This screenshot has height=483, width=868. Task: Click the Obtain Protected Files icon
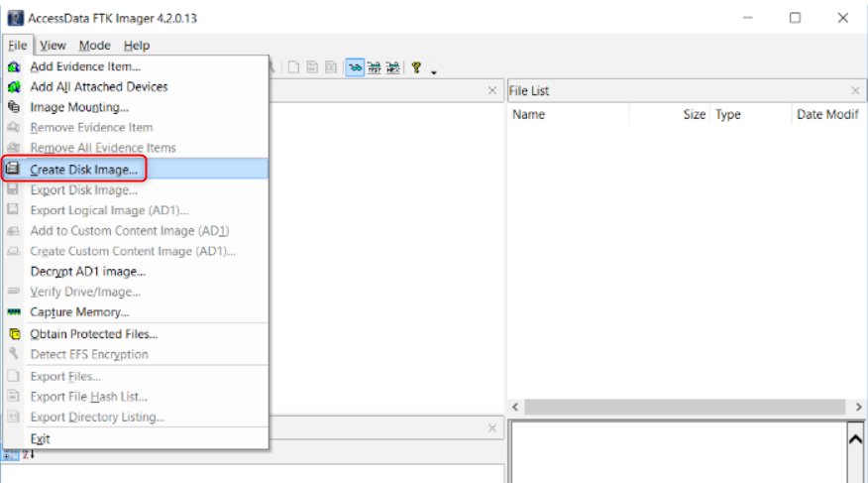pos(14,334)
